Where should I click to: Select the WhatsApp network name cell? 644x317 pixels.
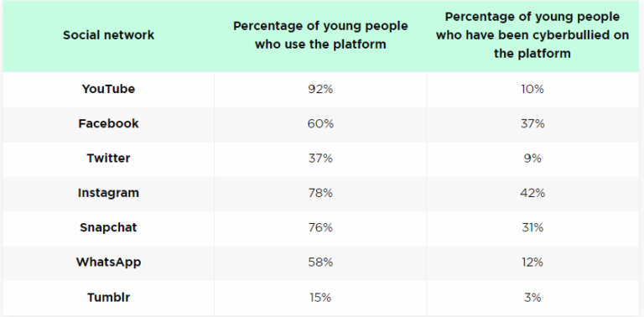[x=108, y=262]
